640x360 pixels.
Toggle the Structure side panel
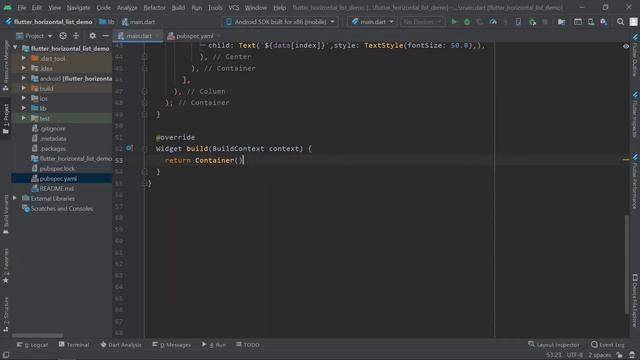(6, 314)
